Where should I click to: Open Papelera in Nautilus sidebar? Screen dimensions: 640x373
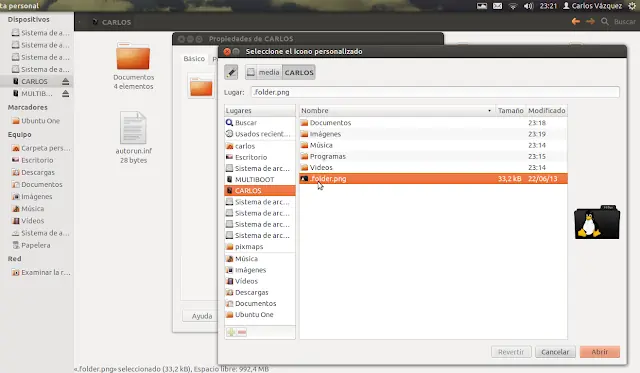tap(31, 245)
